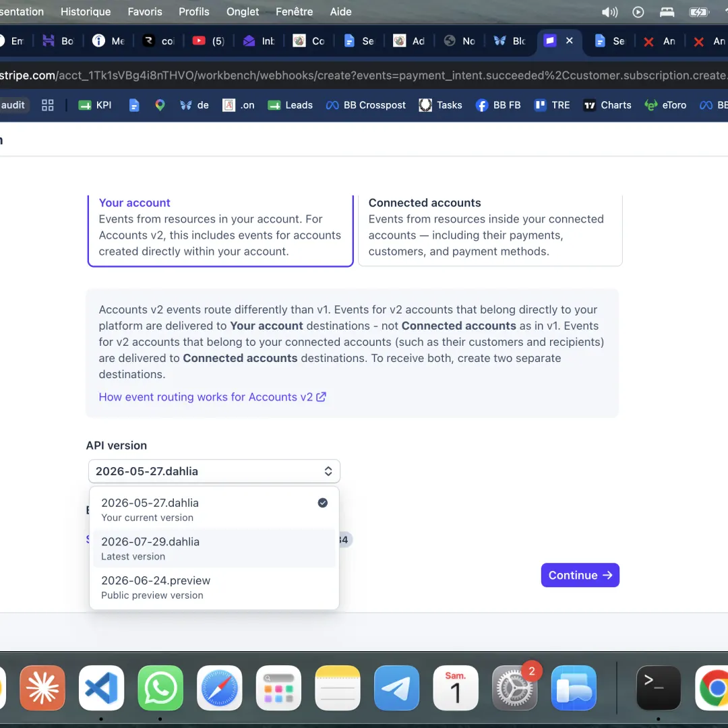The width and height of the screenshot is (728, 728).
Task: Open Calendar from dock
Action: [456, 688]
